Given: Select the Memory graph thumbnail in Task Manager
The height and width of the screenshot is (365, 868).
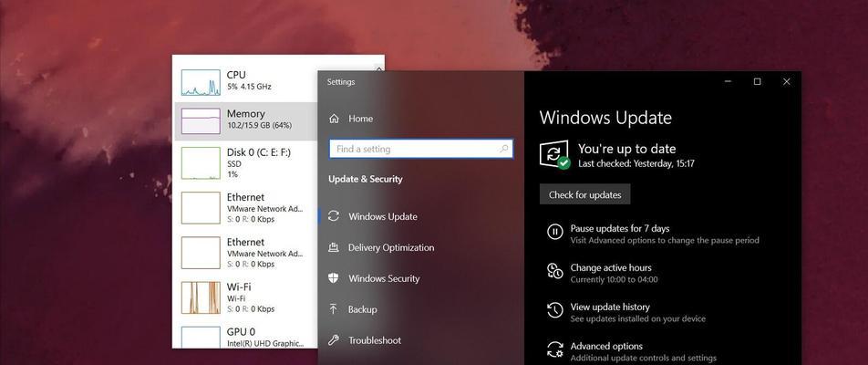Looking at the screenshot, I should [x=201, y=121].
